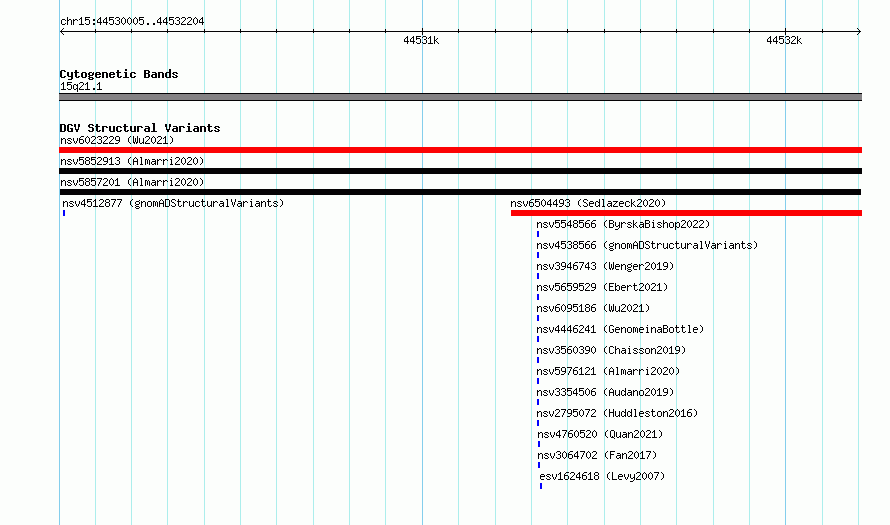Open nsv3064702 (Fan2017) variant

pos(597,455)
